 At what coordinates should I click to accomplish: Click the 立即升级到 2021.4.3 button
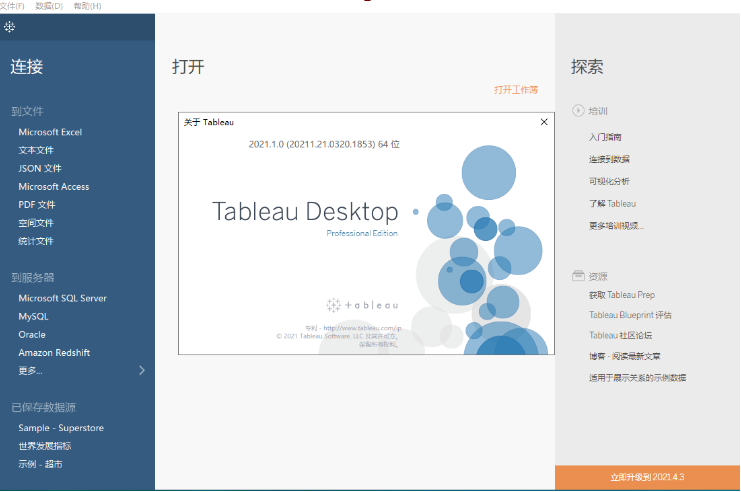coord(647,478)
